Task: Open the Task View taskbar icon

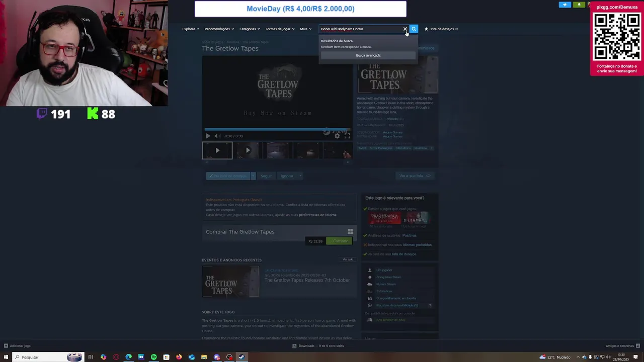Action: (x=91, y=357)
